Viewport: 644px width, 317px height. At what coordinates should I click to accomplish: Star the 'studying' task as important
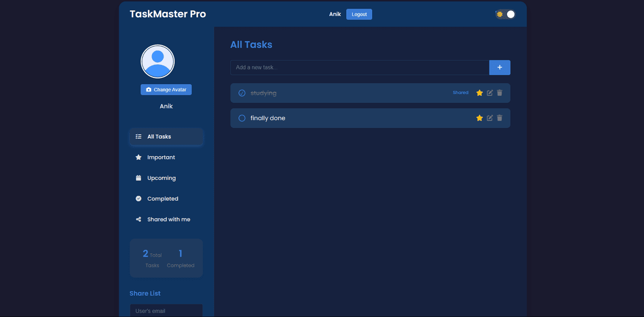point(479,93)
